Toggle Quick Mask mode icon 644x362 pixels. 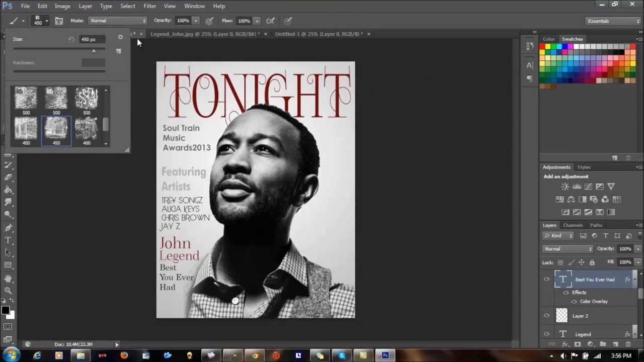pos(8,327)
